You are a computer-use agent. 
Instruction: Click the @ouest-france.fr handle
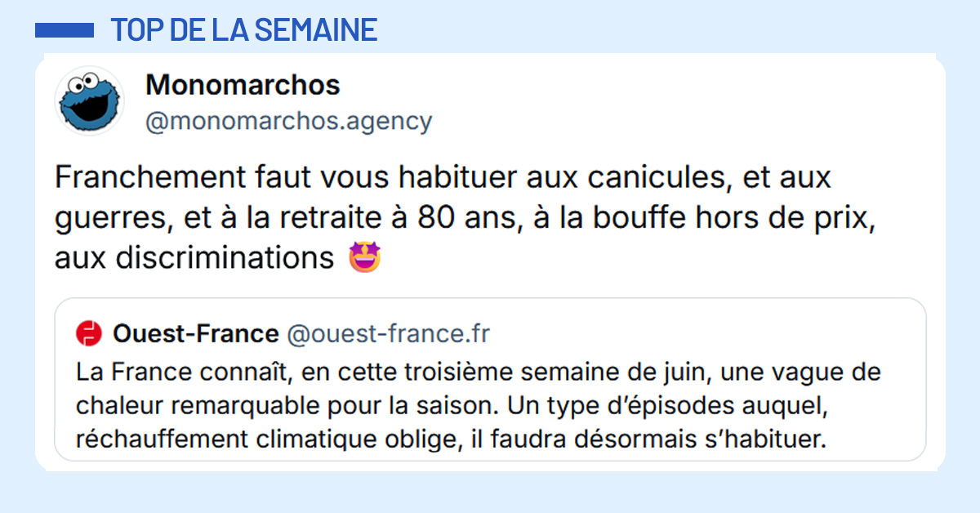389,334
